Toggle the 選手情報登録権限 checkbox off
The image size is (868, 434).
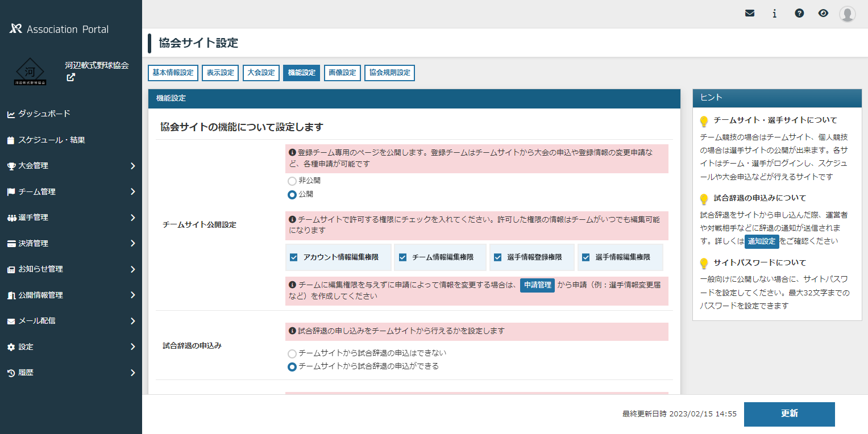coord(497,257)
